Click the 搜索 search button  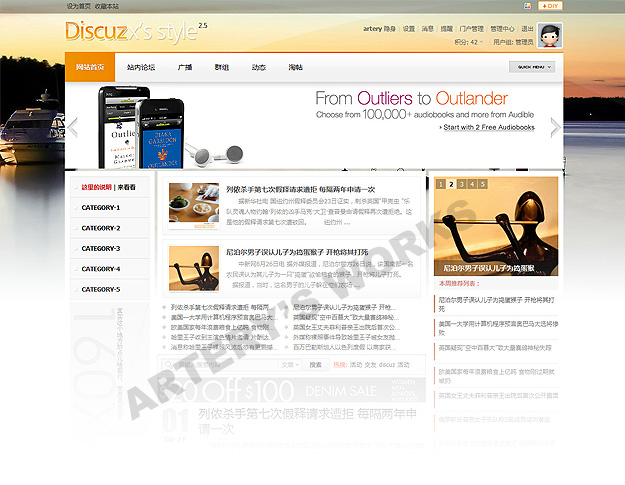coord(315,365)
